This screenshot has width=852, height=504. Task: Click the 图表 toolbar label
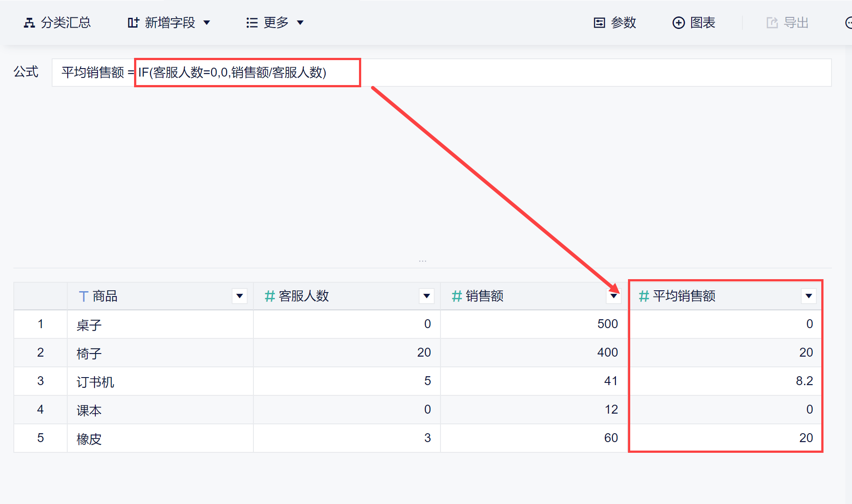click(703, 23)
